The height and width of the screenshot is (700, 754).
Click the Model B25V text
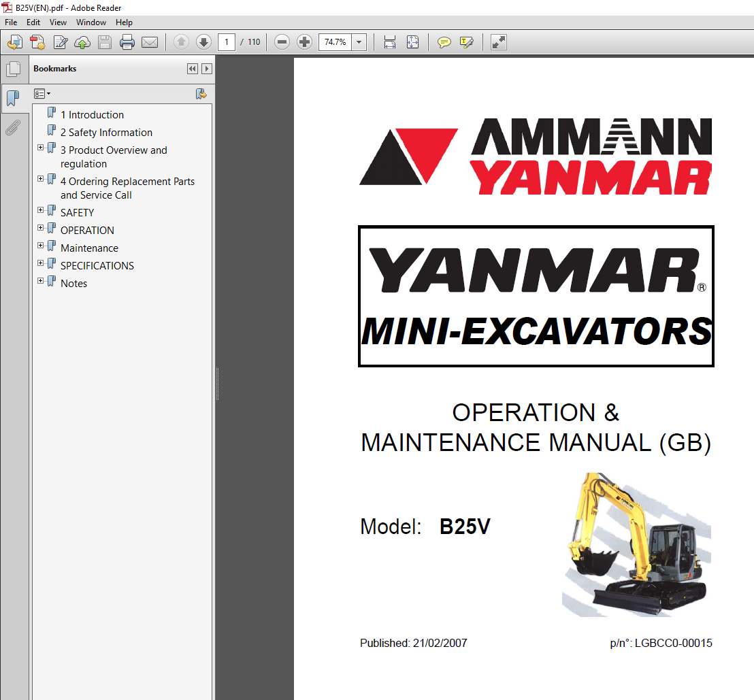(x=425, y=527)
